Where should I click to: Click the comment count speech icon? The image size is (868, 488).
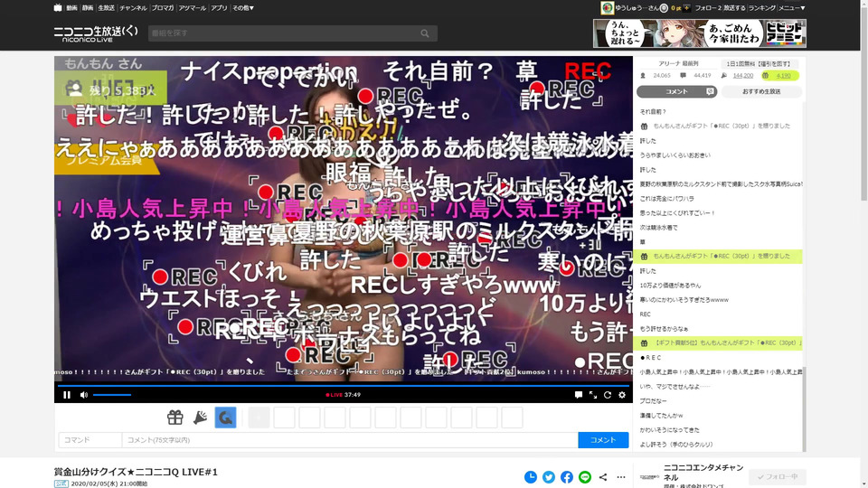[683, 75]
